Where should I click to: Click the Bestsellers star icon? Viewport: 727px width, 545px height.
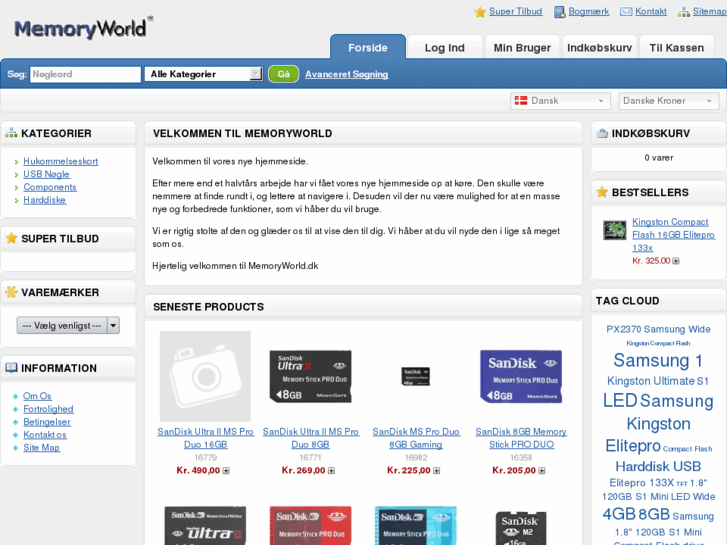[602, 192]
